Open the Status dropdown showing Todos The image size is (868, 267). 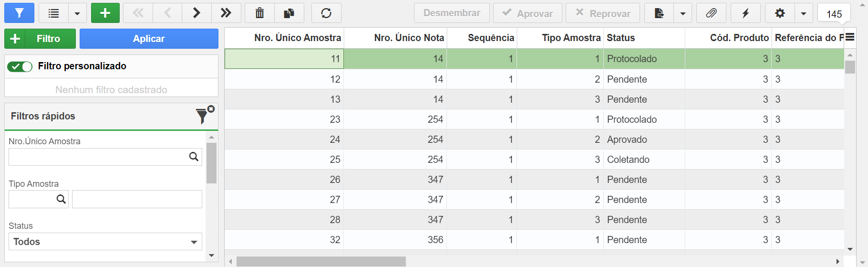click(x=105, y=242)
